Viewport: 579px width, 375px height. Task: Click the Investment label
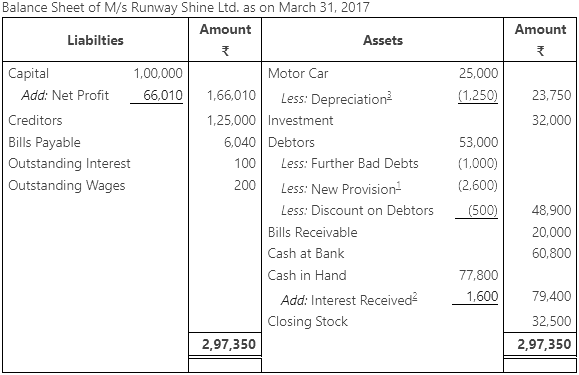301,120
